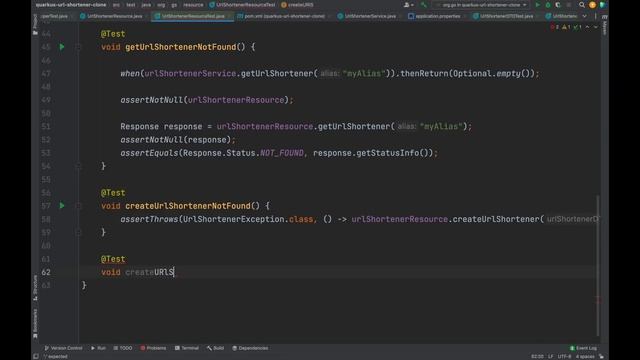Open the Bookmarks tool window stripe
640x360 pixels.
click(35, 323)
